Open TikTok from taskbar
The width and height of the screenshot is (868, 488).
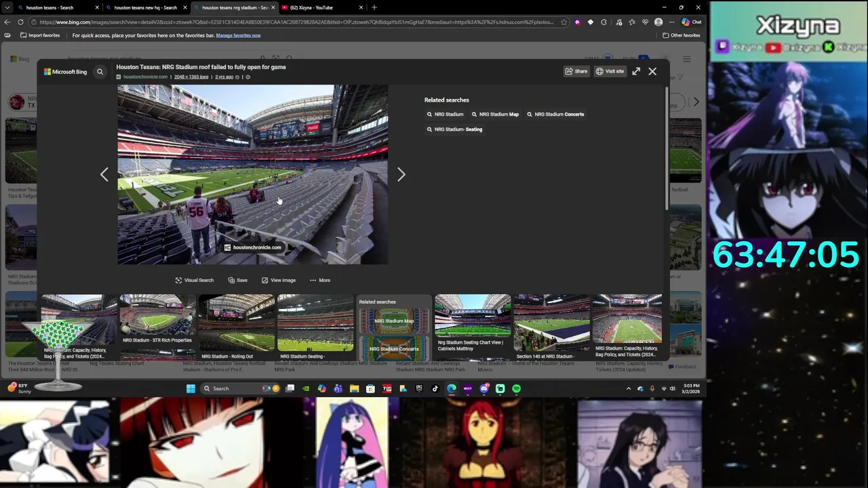(x=435, y=388)
